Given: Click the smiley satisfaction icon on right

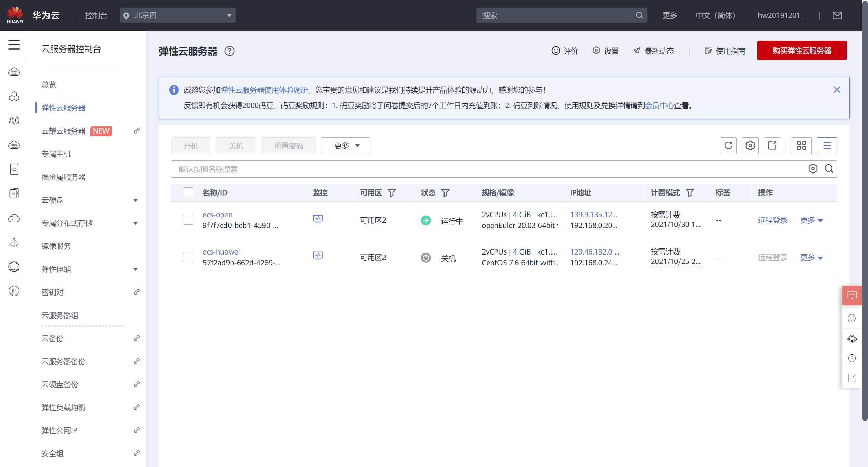Looking at the screenshot, I should pyautogui.click(x=852, y=318).
